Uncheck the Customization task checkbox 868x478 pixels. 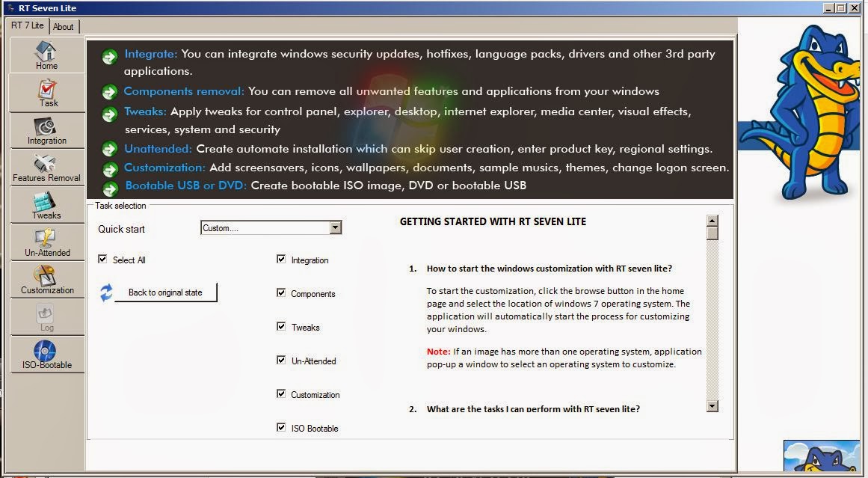(281, 393)
